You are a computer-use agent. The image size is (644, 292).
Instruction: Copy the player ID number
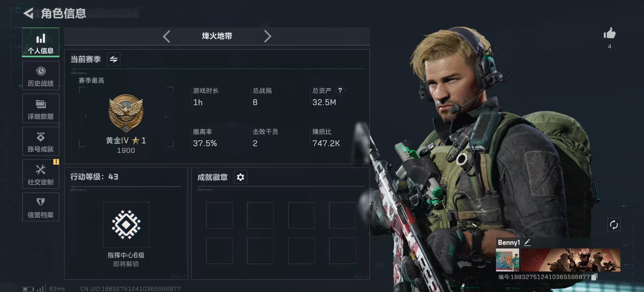coord(594,277)
